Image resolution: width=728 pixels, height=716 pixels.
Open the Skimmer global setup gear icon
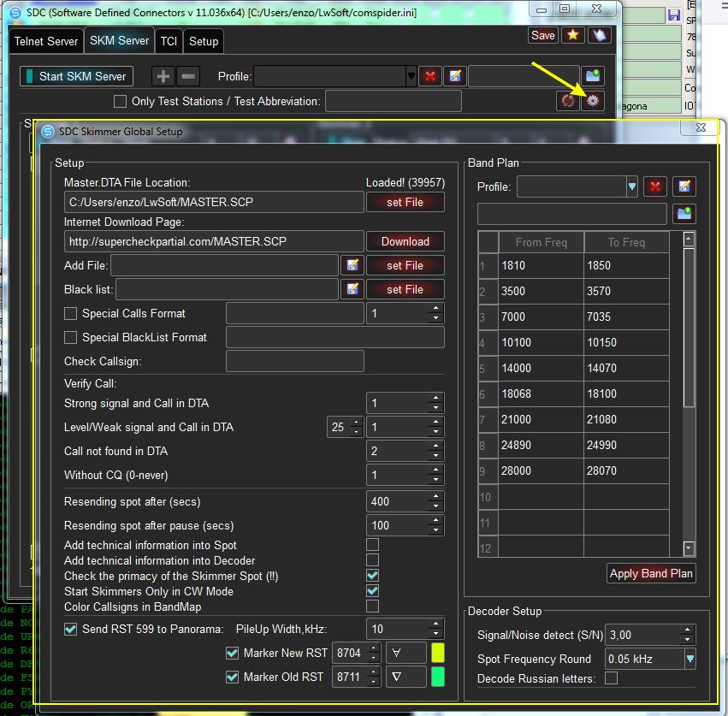593,101
